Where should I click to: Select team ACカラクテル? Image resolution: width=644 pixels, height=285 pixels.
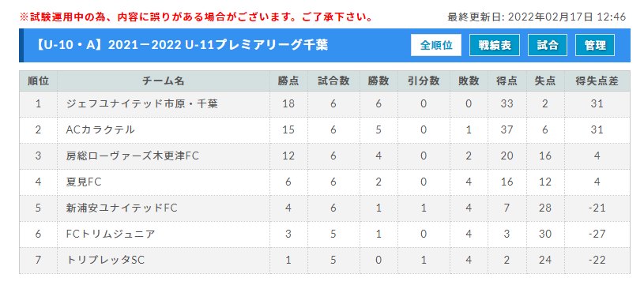click(100, 130)
